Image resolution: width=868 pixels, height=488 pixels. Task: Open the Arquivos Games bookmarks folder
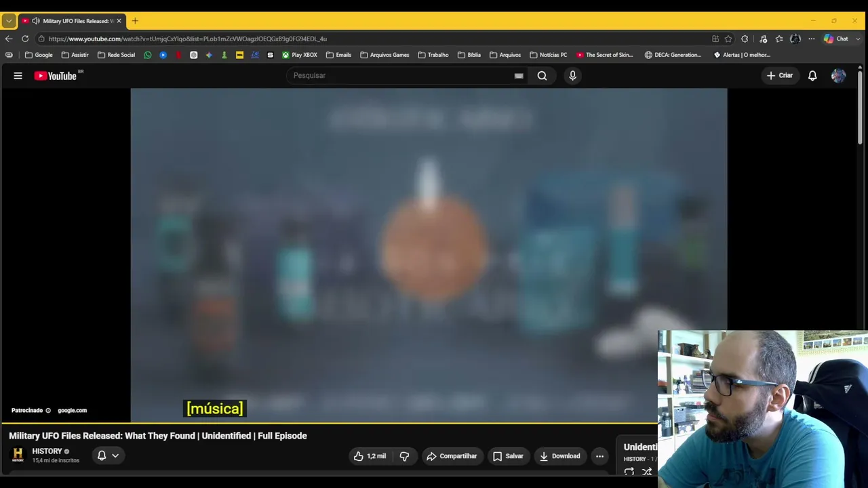tap(384, 55)
